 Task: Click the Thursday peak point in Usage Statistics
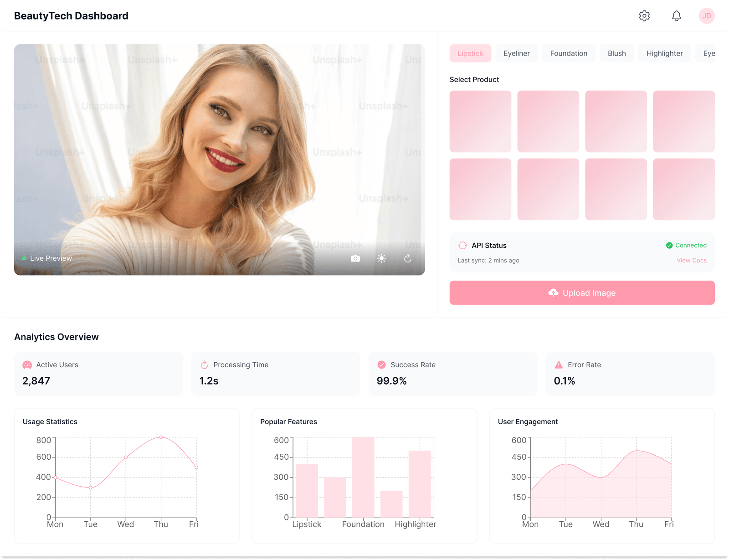(161, 437)
